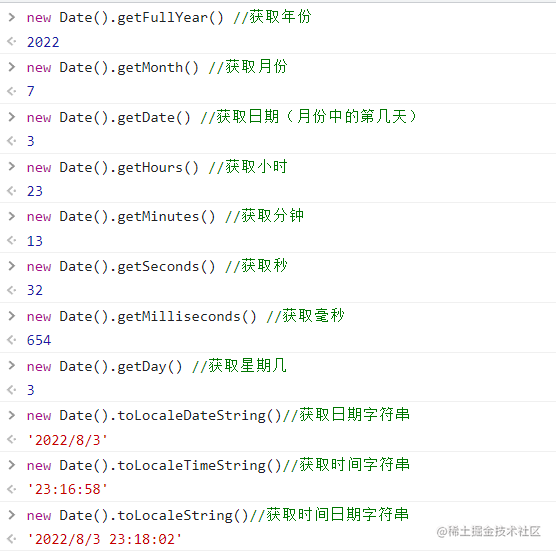Select the getDate() input line
Screen dimensions: 556x553
222,117
